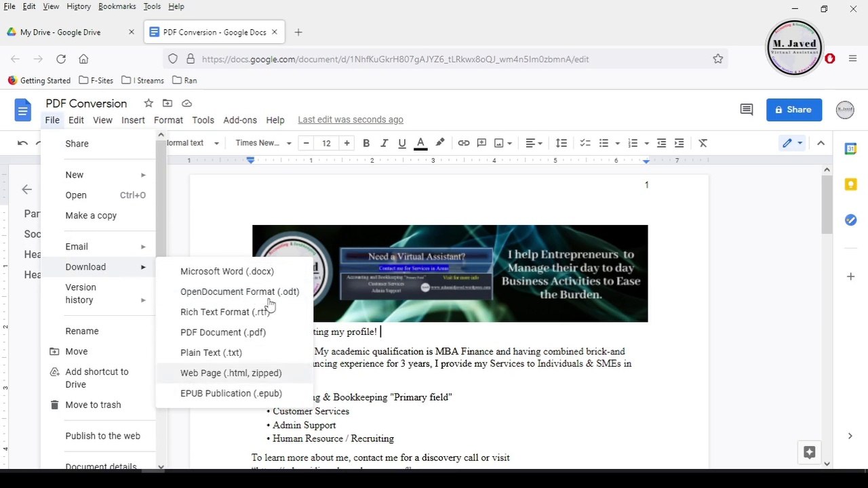
Task: Open the text alignment dropdown
Action: coord(534,143)
